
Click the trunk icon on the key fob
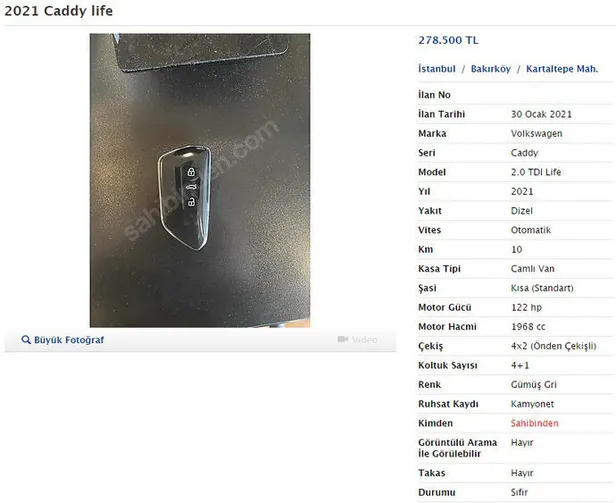point(191,187)
